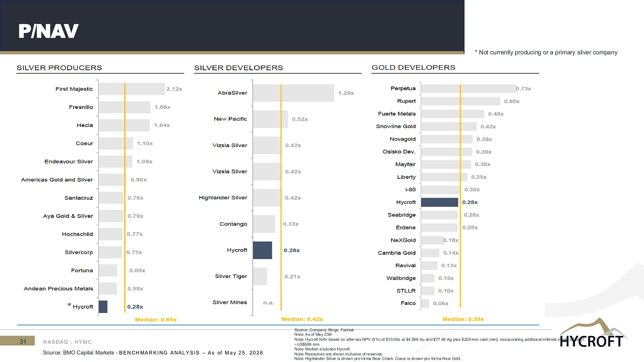Screen dimensions: 644x362
Task: Select the Fuerte Metals label
Action: [397, 114]
